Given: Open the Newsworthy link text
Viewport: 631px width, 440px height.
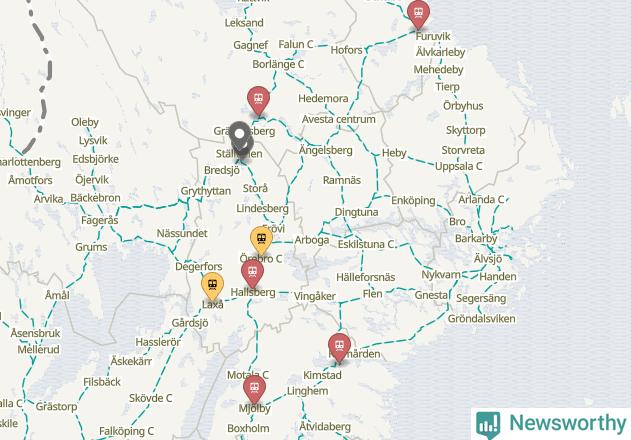Looking at the screenshot, I should pyautogui.click(x=568, y=423).
